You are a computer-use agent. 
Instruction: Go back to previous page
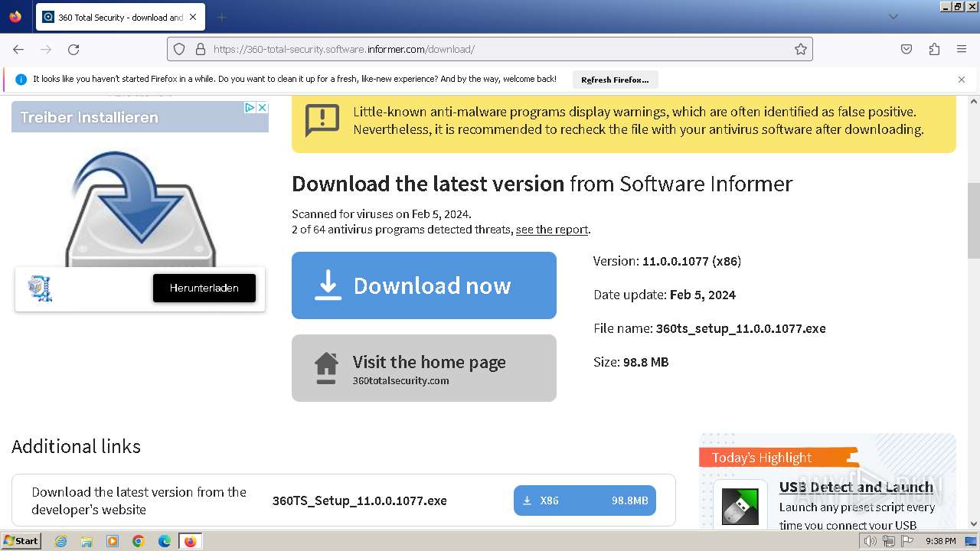click(18, 49)
